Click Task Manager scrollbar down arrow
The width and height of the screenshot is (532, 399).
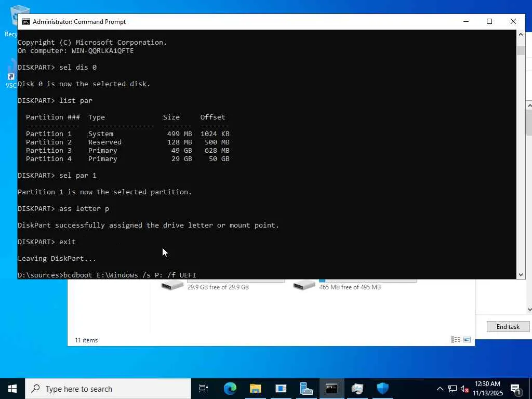pyautogui.click(x=529, y=309)
